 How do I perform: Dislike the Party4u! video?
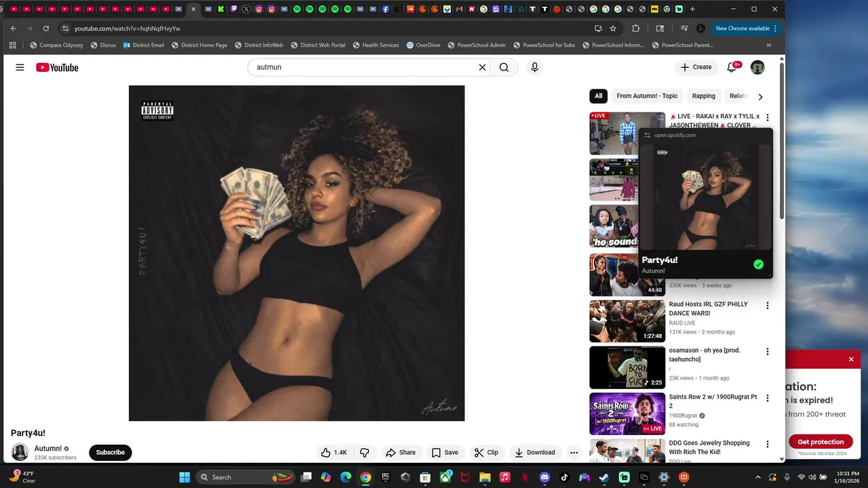click(364, 452)
